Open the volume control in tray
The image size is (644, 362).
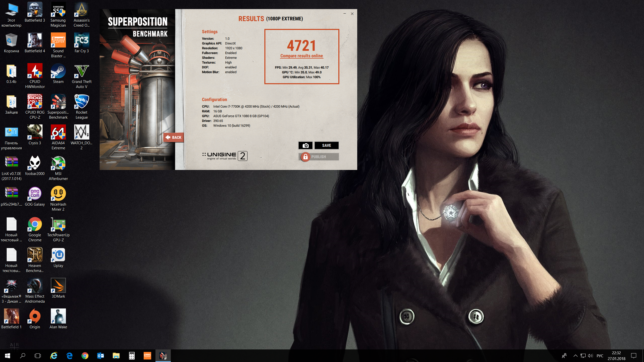pyautogui.click(x=590, y=355)
